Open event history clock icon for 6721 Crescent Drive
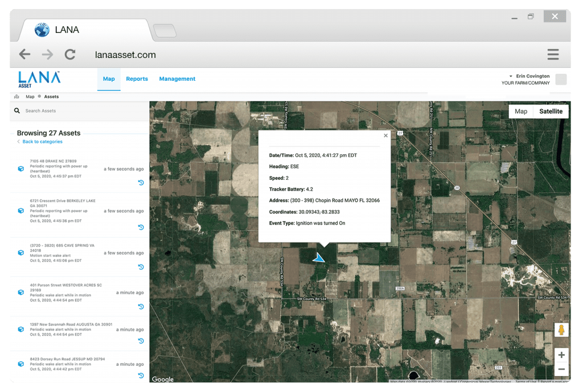This screenshot has height=392, width=583. click(x=141, y=227)
